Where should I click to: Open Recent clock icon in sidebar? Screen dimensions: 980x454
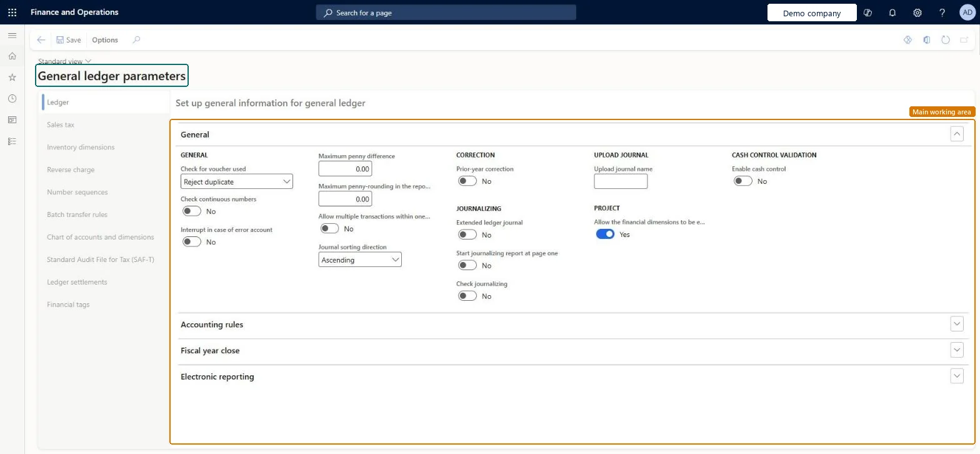click(12, 99)
